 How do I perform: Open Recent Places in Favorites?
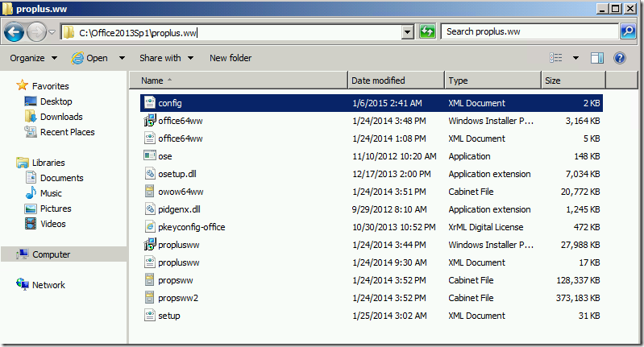[68, 132]
